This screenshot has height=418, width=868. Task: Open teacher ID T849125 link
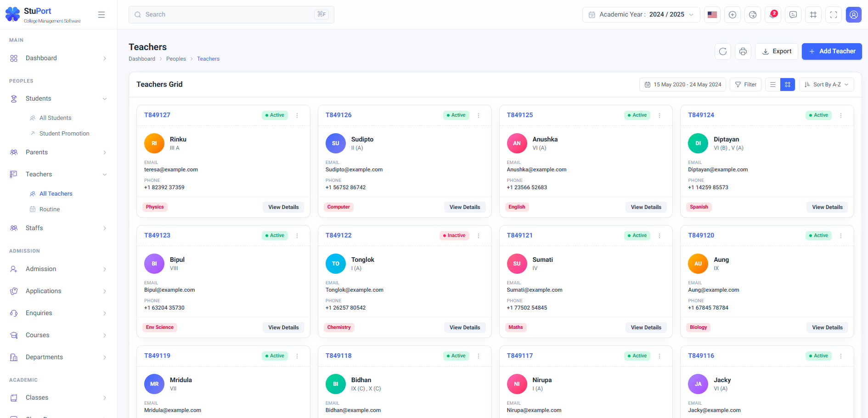point(520,115)
